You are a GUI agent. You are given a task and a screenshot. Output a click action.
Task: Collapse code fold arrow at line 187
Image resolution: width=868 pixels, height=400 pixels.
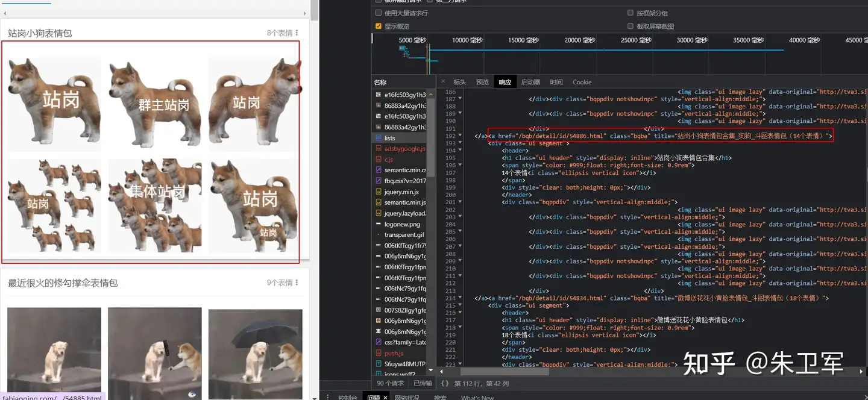pos(460,99)
